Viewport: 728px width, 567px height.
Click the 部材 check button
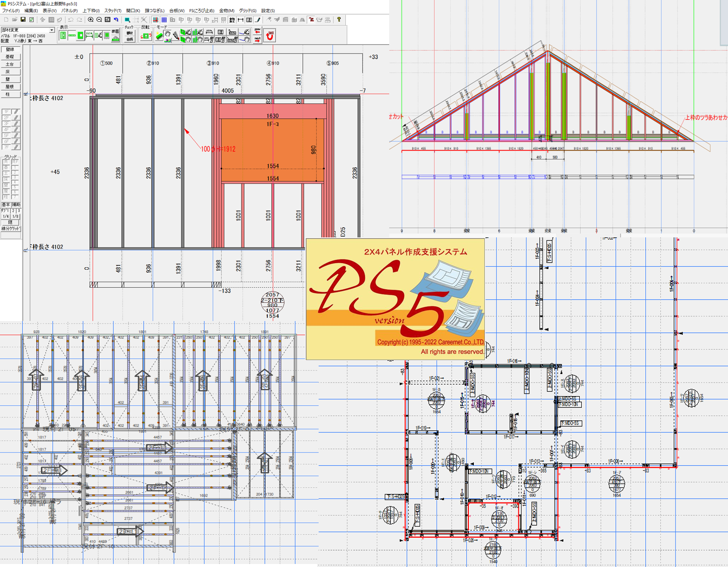click(x=130, y=33)
